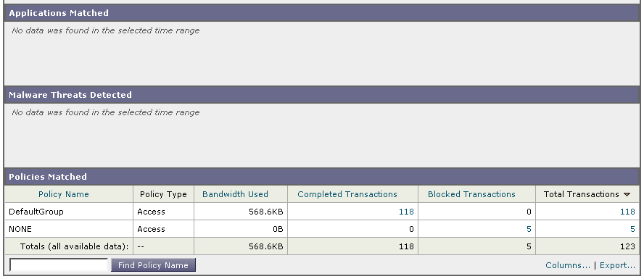Sort by Blocked Transactions column header
This screenshot has height=279, width=644.
coord(471,194)
